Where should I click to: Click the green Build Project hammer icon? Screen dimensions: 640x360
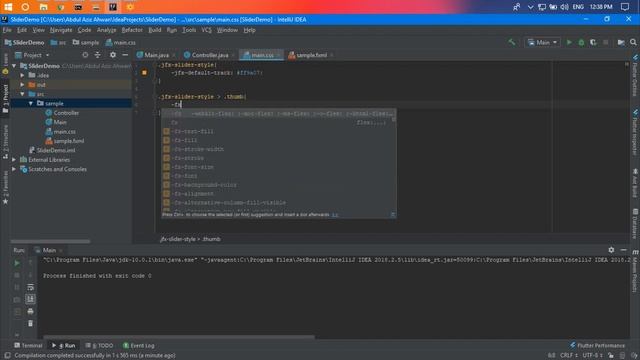[x=511, y=42]
